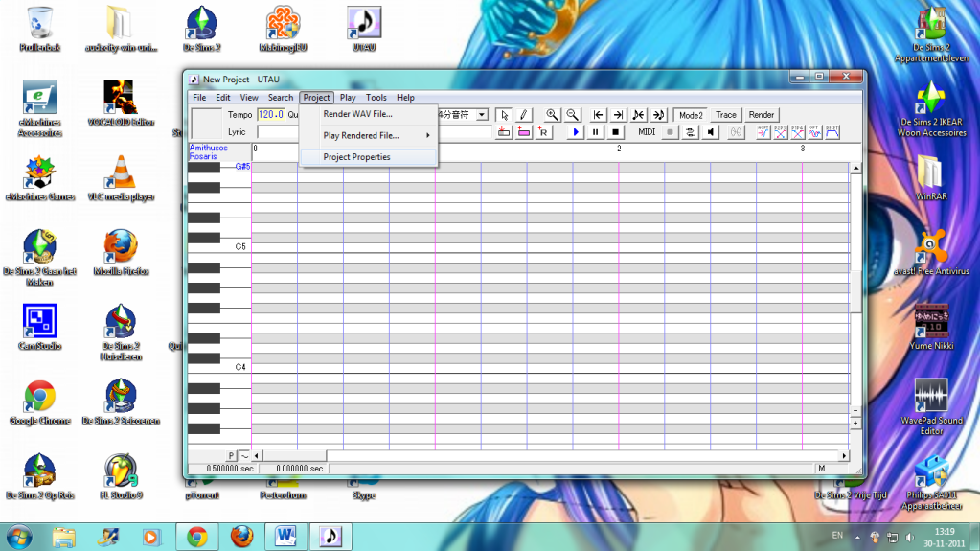Click the speaker volume icon
The height and width of the screenshot is (551, 980).
coord(711,132)
